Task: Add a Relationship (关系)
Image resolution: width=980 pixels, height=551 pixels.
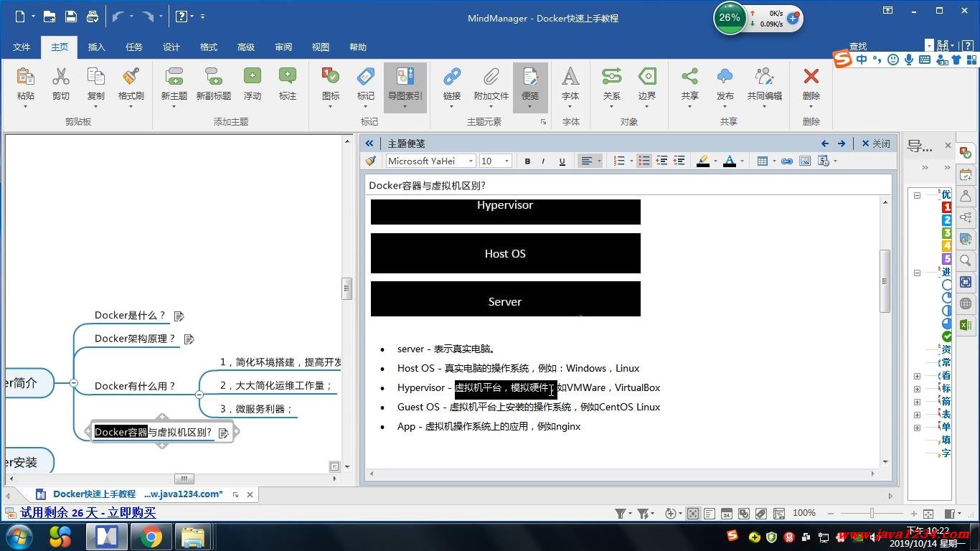Action: tap(611, 77)
